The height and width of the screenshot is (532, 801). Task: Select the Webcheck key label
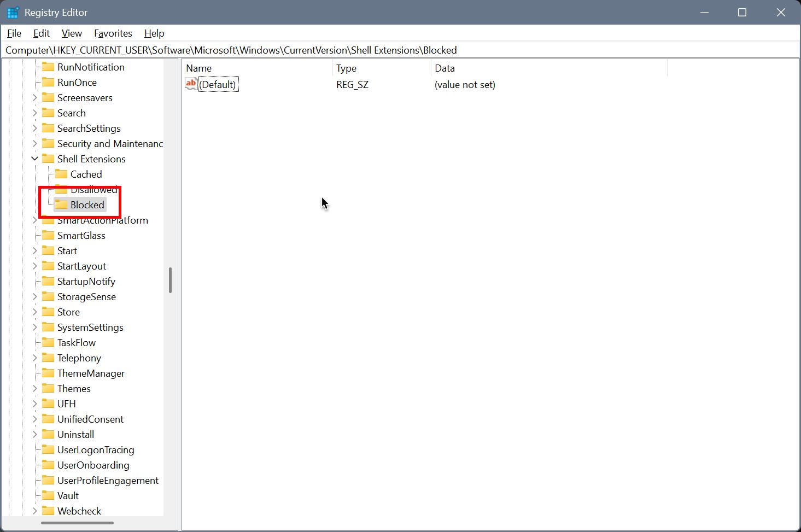[x=80, y=511]
